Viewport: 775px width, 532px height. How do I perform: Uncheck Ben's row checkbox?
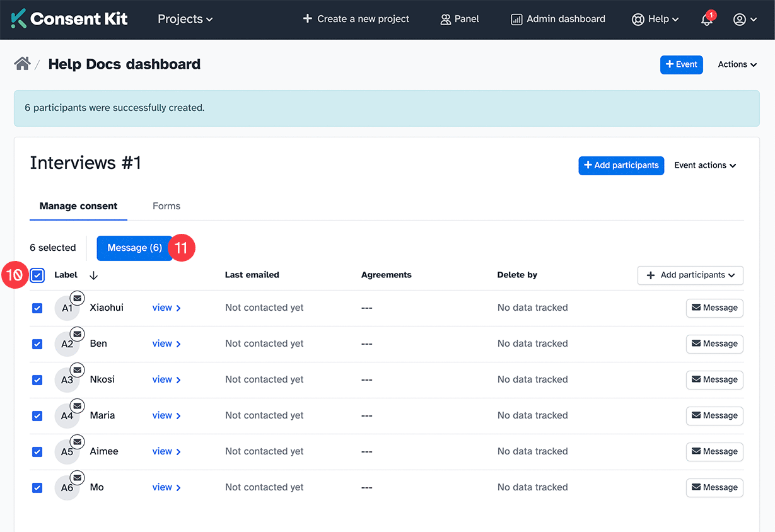click(x=37, y=344)
